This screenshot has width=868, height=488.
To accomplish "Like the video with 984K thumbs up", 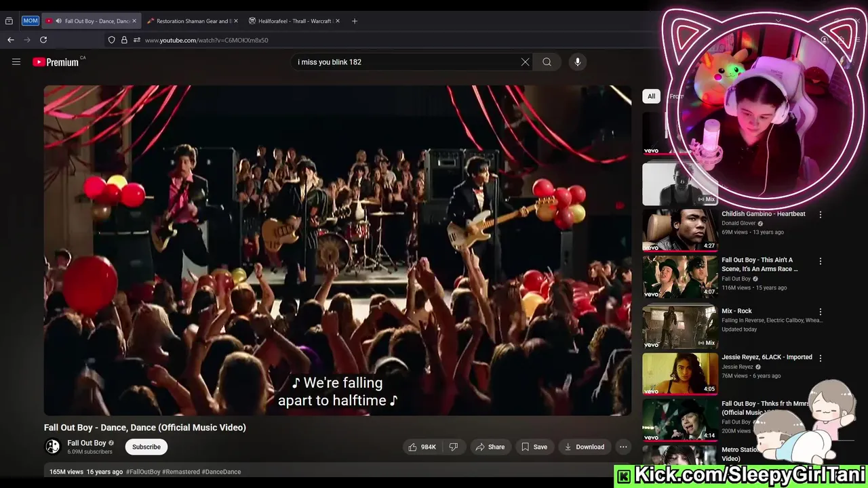I will coord(422,447).
